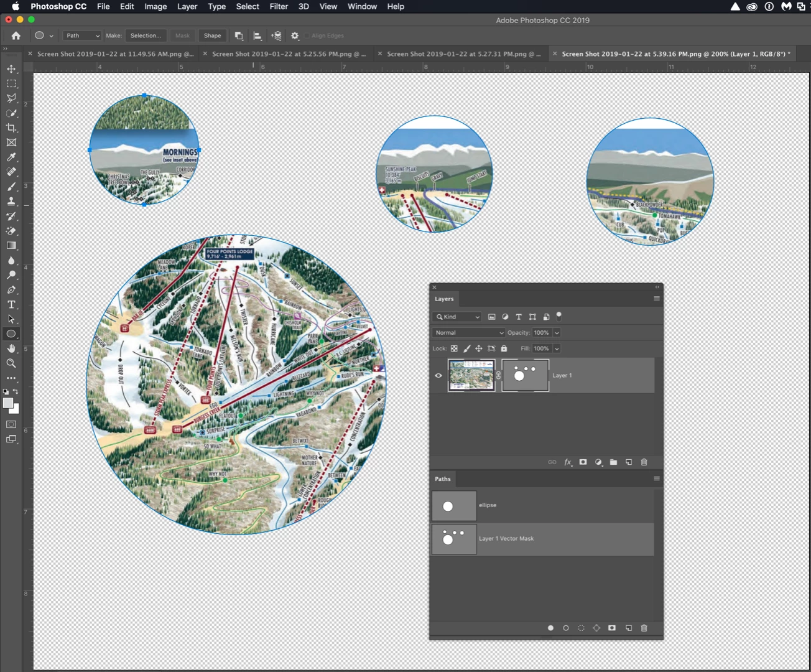Open the Fill slider arrow
This screenshot has height=672, width=811.
(557, 348)
